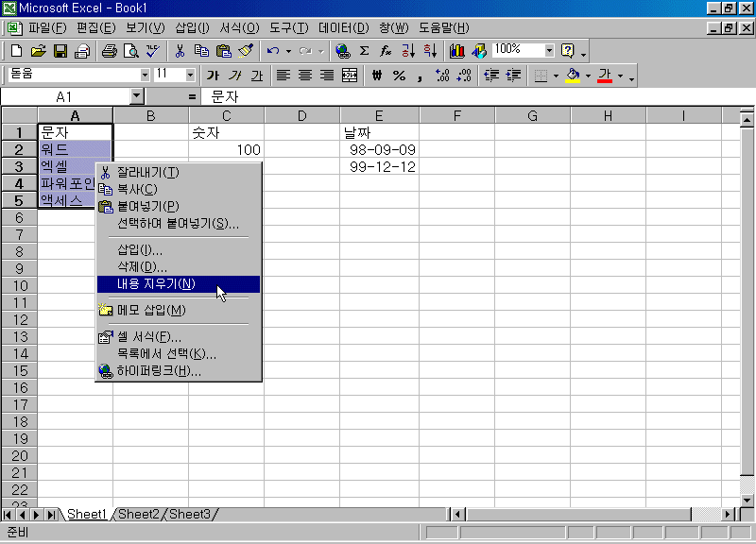The width and height of the screenshot is (756, 544).
Task: Switch to the Sheet2 tab
Action: click(138, 514)
